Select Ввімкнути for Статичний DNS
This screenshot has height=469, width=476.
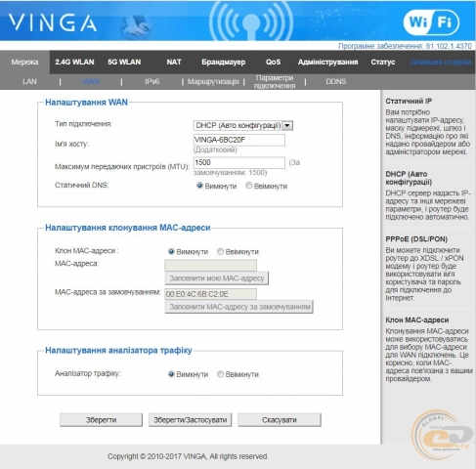tap(249, 186)
